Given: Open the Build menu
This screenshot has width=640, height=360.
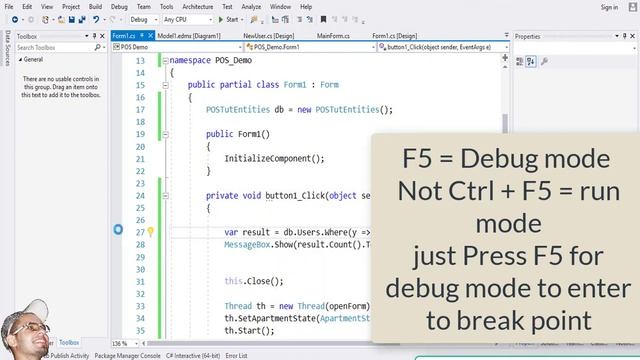Looking at the screenshot, I should (96, 7).
